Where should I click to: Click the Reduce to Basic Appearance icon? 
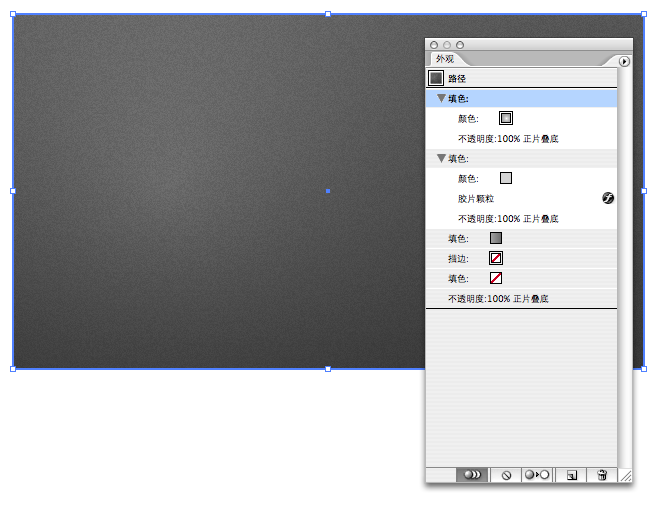coord(537,475)
